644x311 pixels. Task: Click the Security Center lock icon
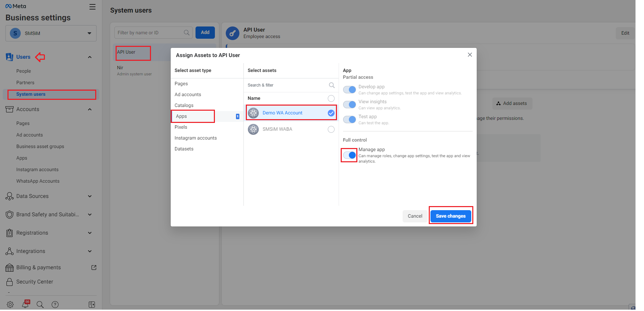(x=10, y=282)
